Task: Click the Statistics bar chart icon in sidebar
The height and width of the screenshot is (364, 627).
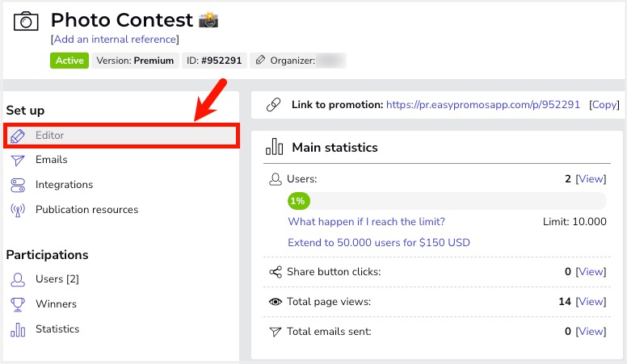Action: (18, 329)
